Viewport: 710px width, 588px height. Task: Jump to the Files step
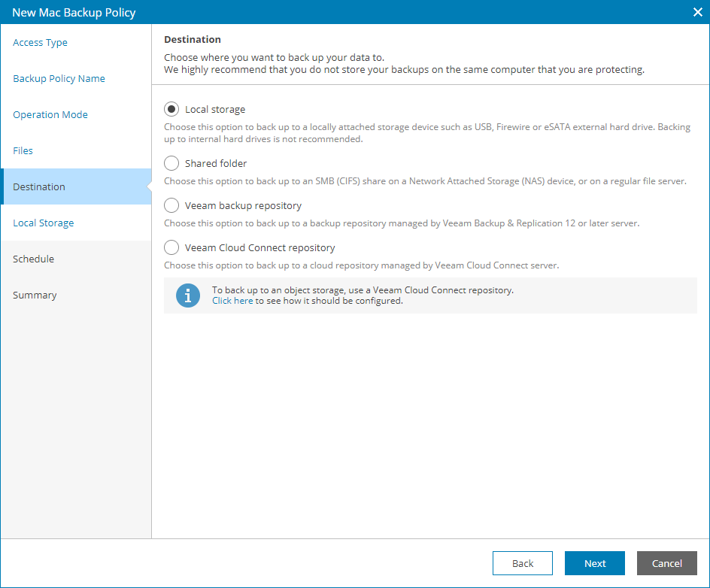click(x=23, y=151)
